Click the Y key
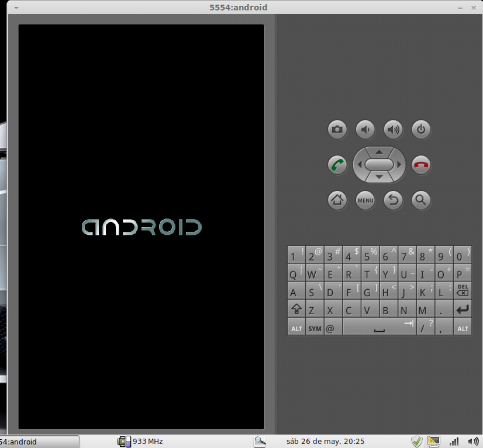Viewport: 483px width, 448px height. coord(389,272)
